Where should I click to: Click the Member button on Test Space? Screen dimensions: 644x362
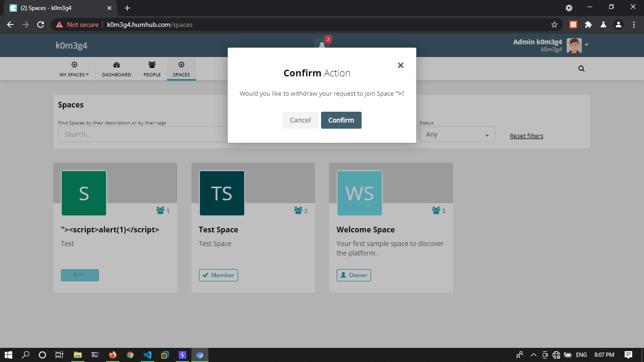[218, 275]
